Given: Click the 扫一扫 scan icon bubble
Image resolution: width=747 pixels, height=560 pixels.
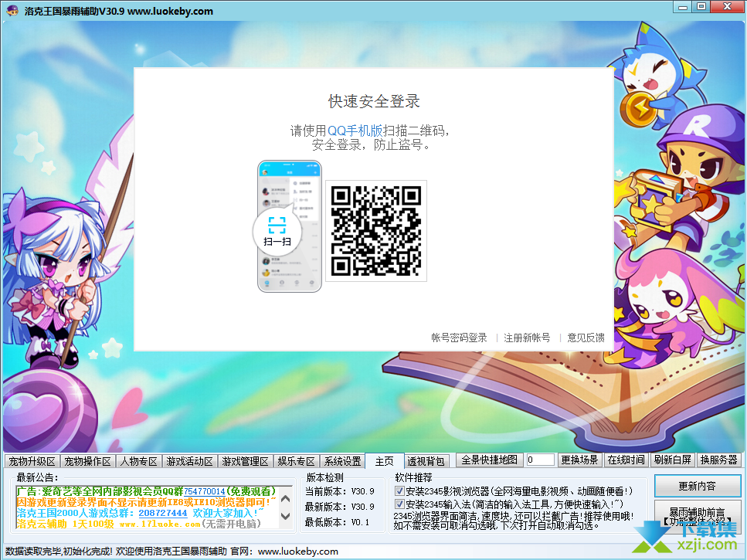Looking at the screenshot, I should 277,232.
